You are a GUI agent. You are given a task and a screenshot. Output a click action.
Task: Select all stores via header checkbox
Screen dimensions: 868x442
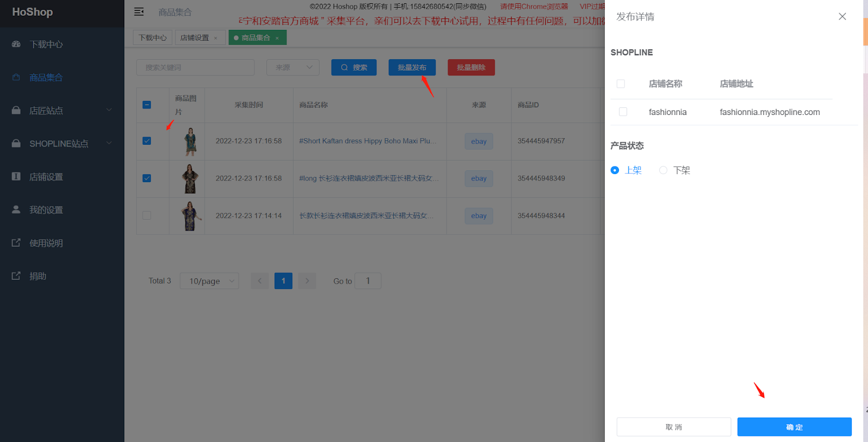621,84
